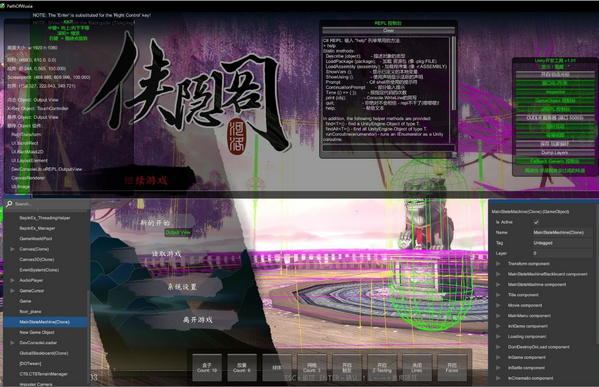Expand the Movie component section

click(498, 305)
